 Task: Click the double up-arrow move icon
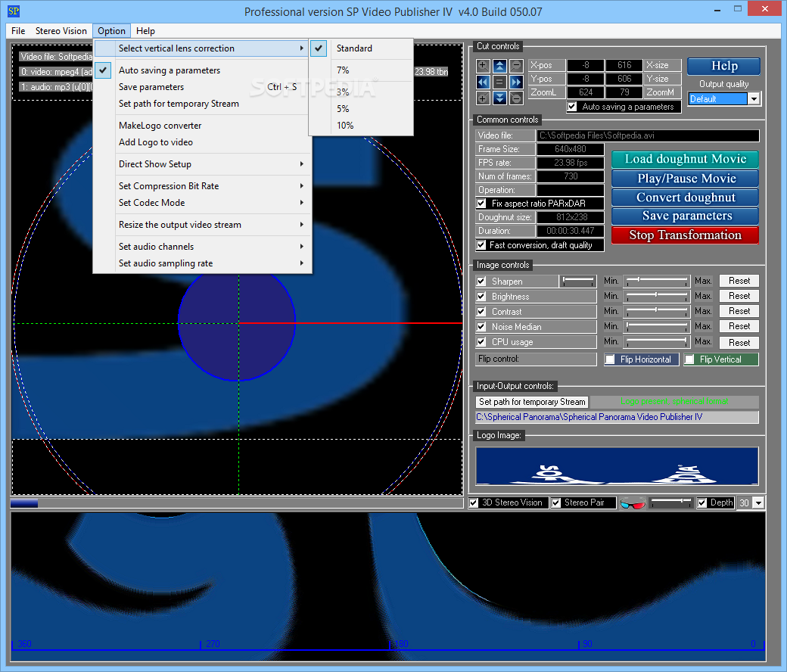click(499, 66)
